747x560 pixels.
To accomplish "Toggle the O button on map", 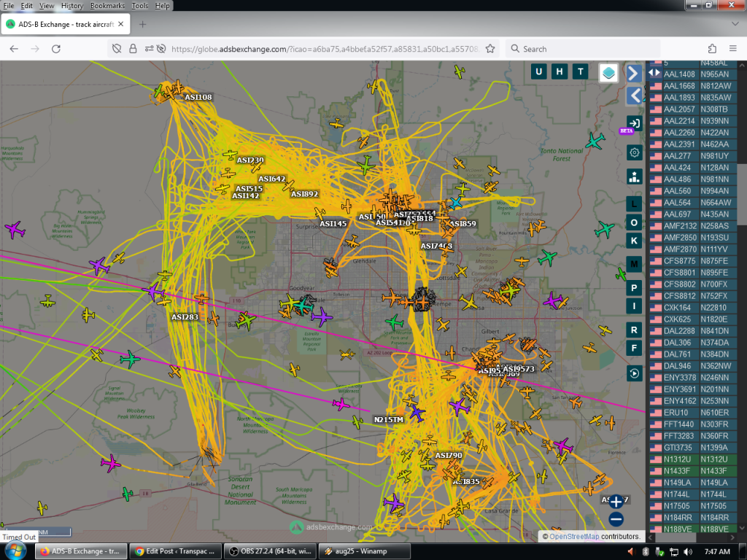I will pos(634,222).
